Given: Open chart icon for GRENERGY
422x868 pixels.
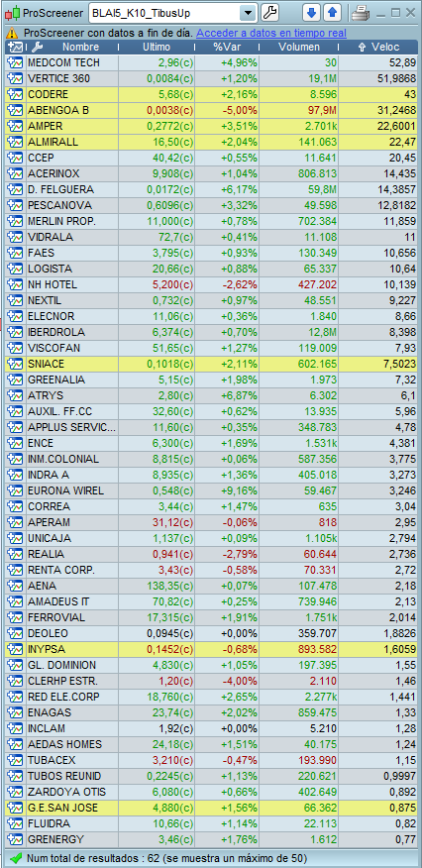Looking at the screenshot, I should tap(14, 839).
